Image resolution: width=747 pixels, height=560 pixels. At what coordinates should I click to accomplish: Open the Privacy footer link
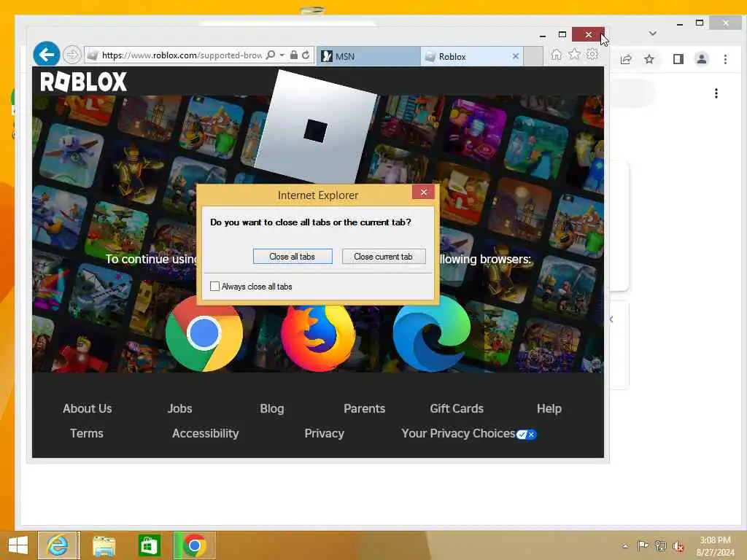[x=324, y=433]
